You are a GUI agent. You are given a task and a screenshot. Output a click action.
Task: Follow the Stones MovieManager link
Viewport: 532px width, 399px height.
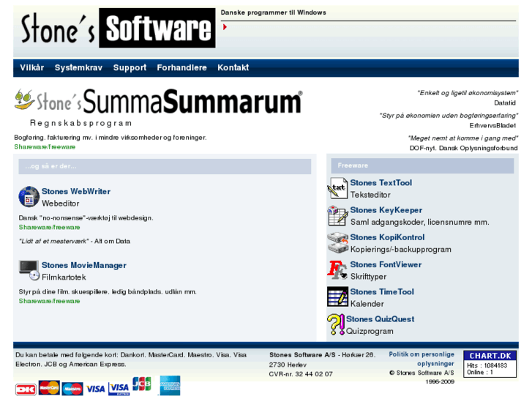[84, 265]
